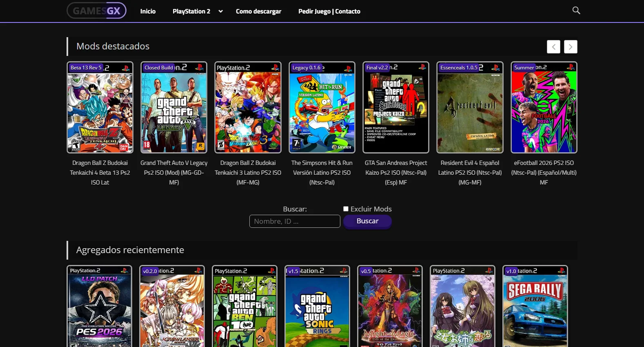Enable the Excluir Mods checkbox
The image size is (644, 347).
pyautogui.click(x=346, y=209)
